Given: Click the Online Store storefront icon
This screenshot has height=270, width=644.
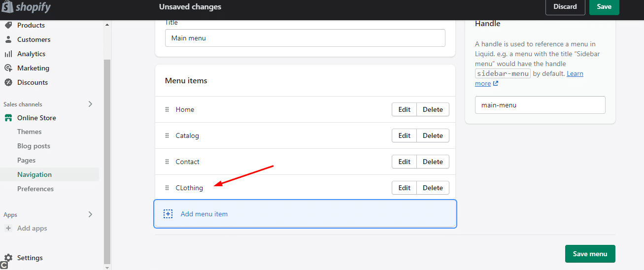Looking at the screenshot, I should click(x=8, y=118).
